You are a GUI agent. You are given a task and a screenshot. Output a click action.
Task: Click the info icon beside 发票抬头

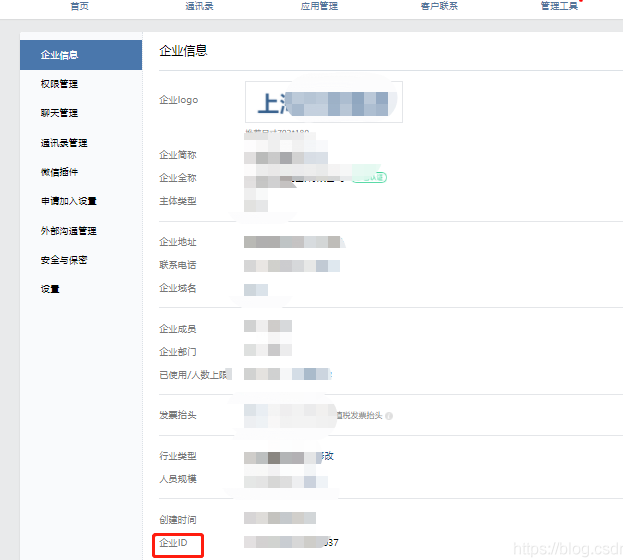(389, 416)
